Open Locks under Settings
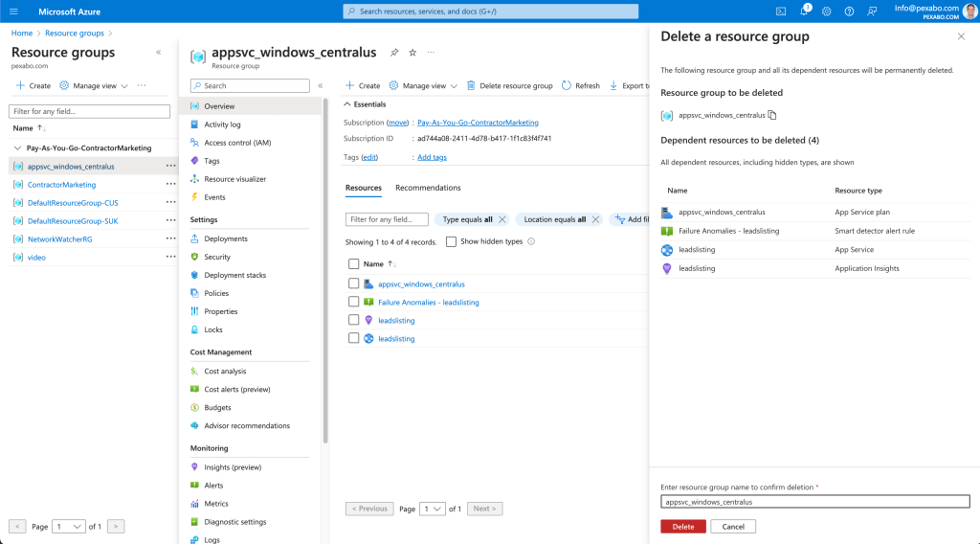Screen dimensions: 980x544 tap(213, 329)
